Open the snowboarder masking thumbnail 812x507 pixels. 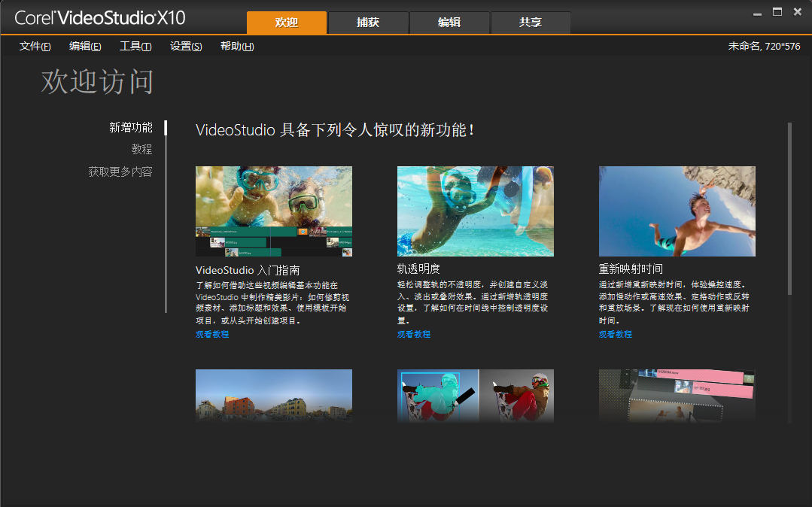tap(476, 396)
